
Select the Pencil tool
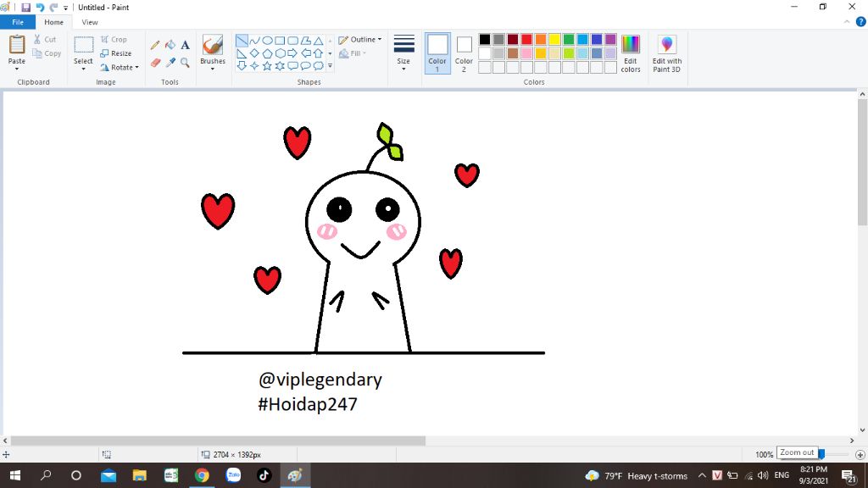155,45
